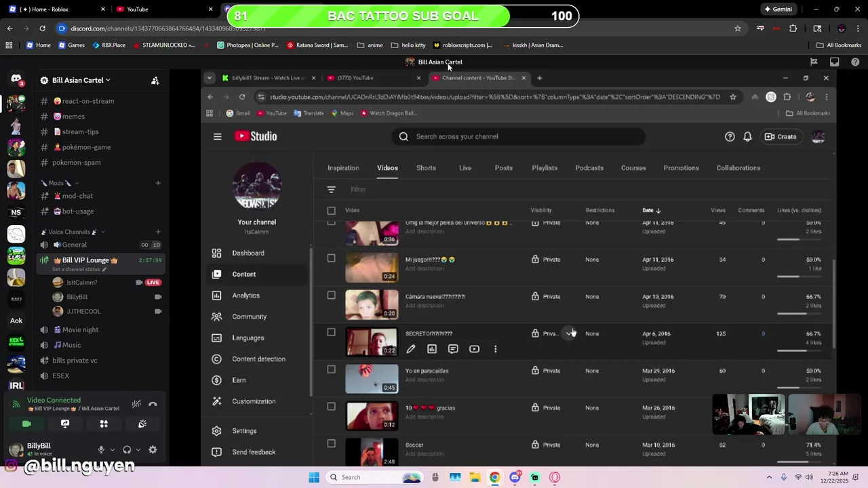Image resolution: width=868 pixels, height=488 pixels.
Task: Switch to the Promotions tab
Action: [681, 167]
